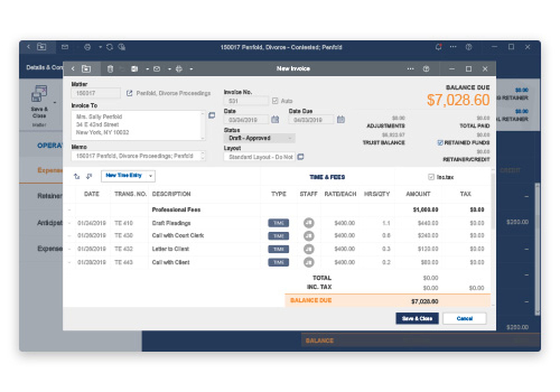
Task: Open the calendar picker next to Date Due
Action: [x=341, y=119]
